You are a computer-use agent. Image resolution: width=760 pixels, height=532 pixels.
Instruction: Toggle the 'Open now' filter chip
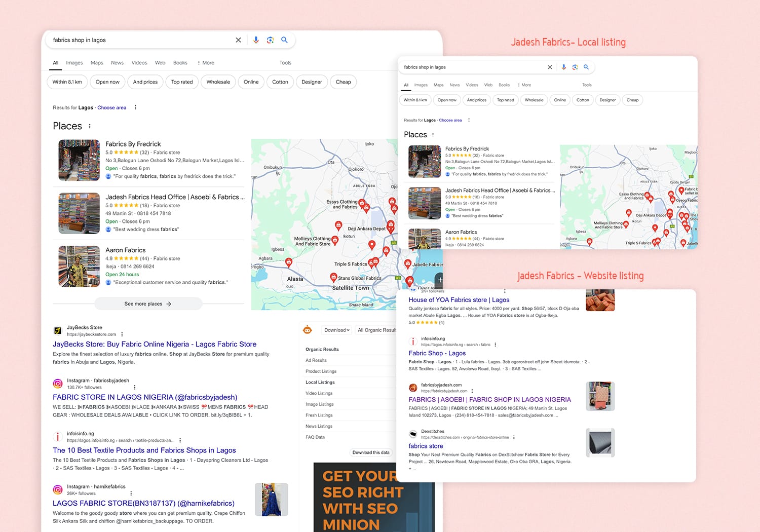click(107, 82)
